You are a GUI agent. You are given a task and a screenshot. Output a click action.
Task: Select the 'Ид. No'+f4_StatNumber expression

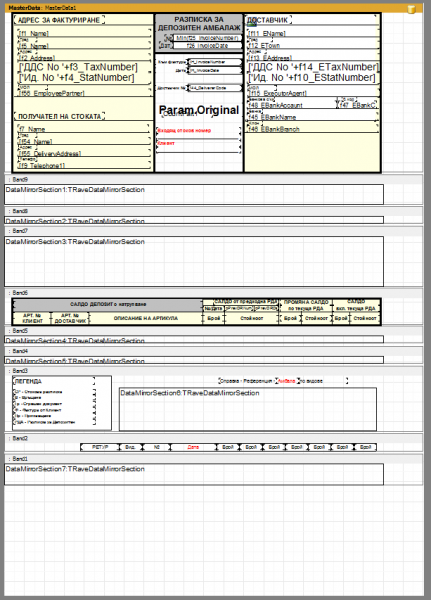pos(77,78)
